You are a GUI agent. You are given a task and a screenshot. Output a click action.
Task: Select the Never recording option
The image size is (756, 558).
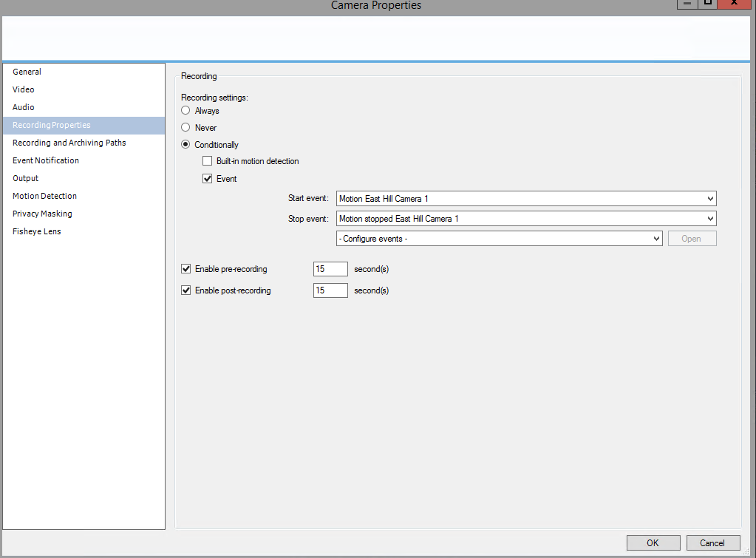click(186, 128)
